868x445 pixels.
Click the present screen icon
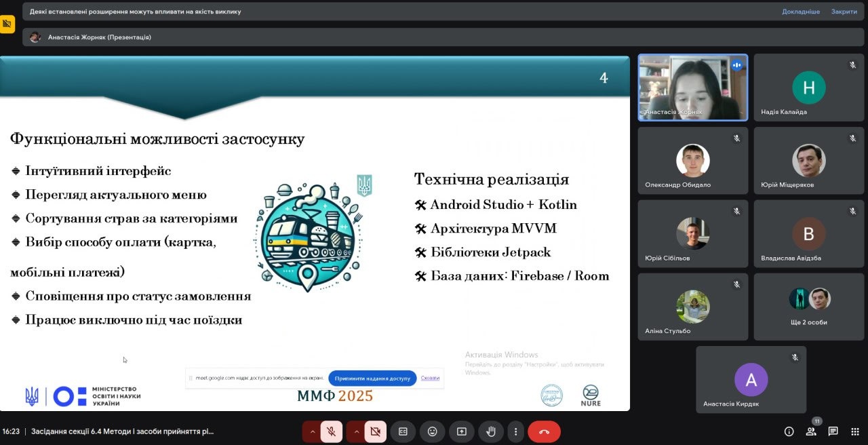[x=462, y=431]
